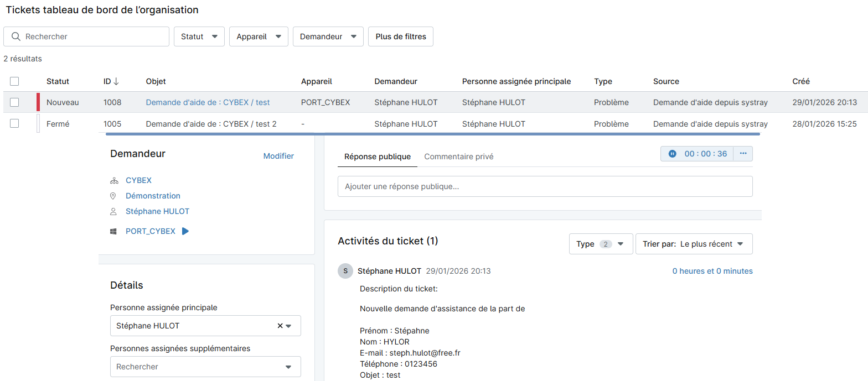Click the search magnifier icon
The width and height of the screenshot is (868, 381).
(15, 36)
